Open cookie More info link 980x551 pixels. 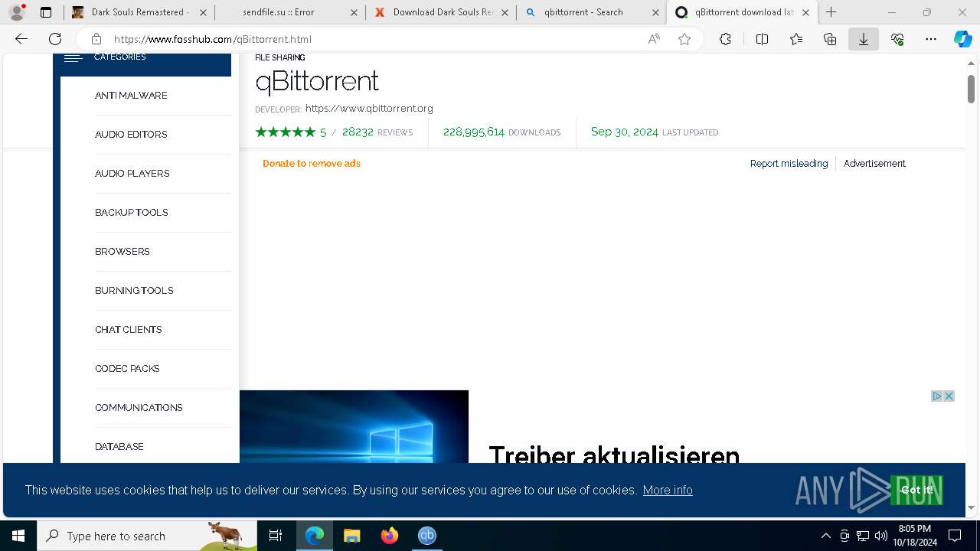coord(668,491)
